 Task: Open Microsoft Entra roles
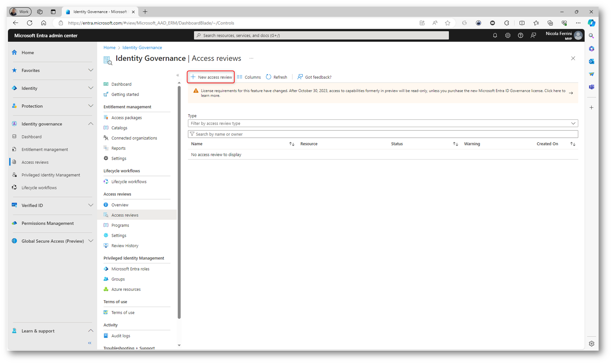point(130,269)
